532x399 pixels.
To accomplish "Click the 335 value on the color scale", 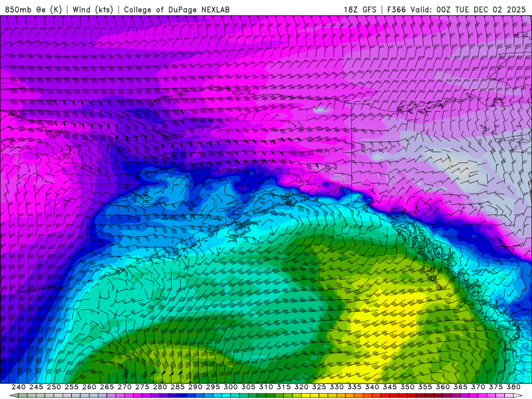I will coord(354,387).
